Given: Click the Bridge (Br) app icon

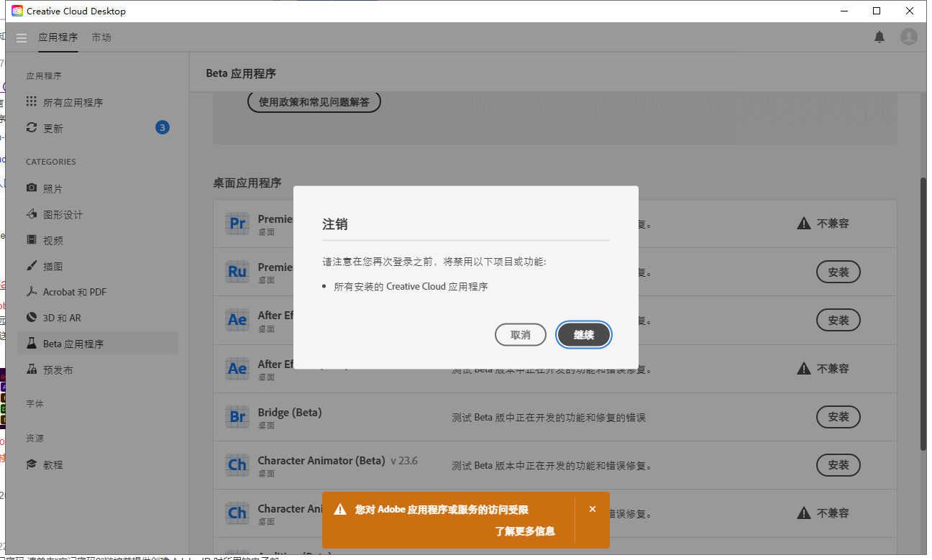Looking at the screenshot, I should pyautogui.click(x=237, y=416).
